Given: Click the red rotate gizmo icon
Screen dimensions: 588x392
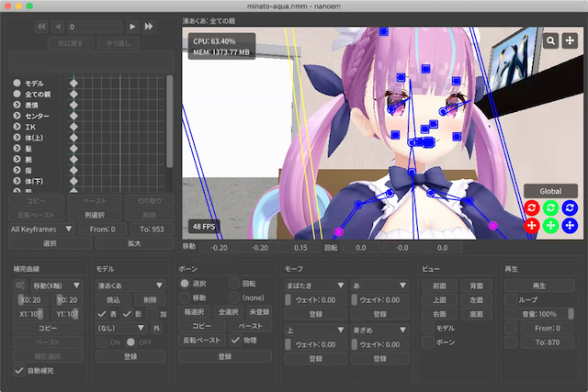Looking at the screenshot, I should pyautogui.click(x=532, y=208).
